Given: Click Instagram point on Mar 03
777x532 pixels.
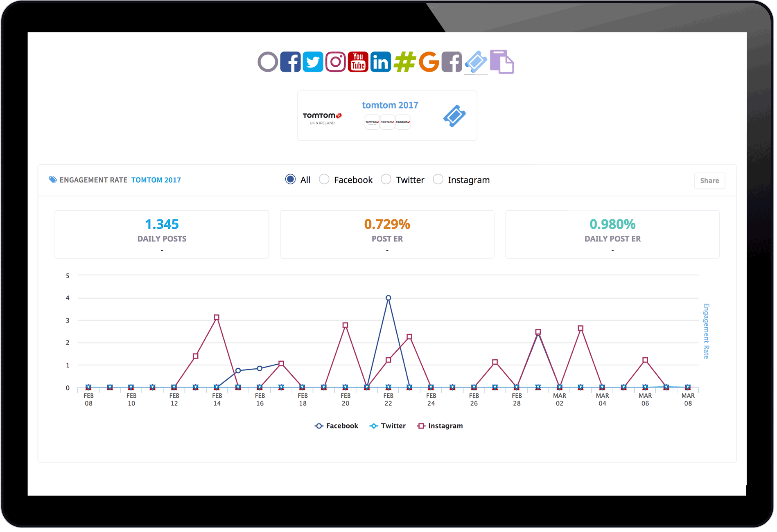Looking at the screenshot, I should click(x=581, y=328).
